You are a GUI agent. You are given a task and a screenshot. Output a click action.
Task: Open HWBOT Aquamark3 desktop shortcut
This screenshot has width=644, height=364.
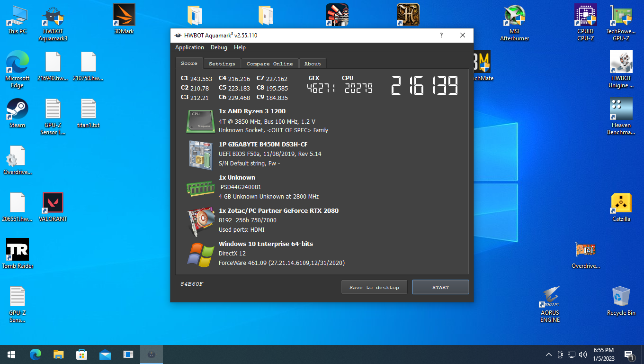[x=53, y=23]
